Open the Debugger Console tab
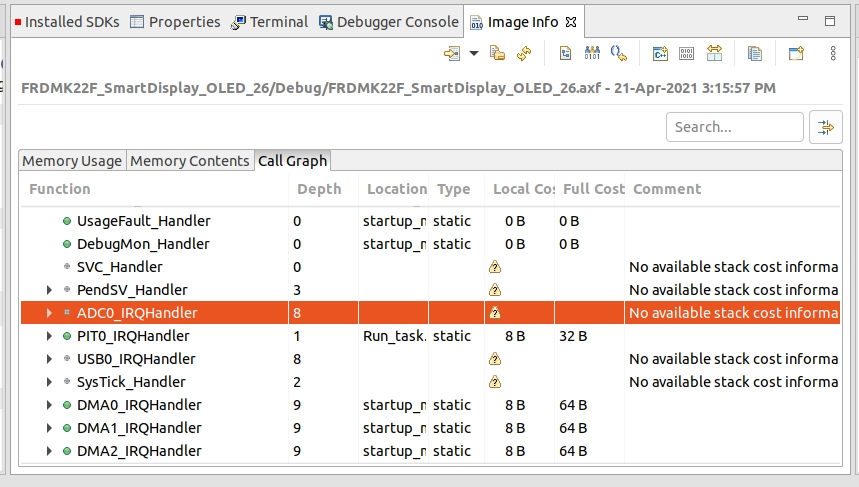 click(x=388, y=22)
